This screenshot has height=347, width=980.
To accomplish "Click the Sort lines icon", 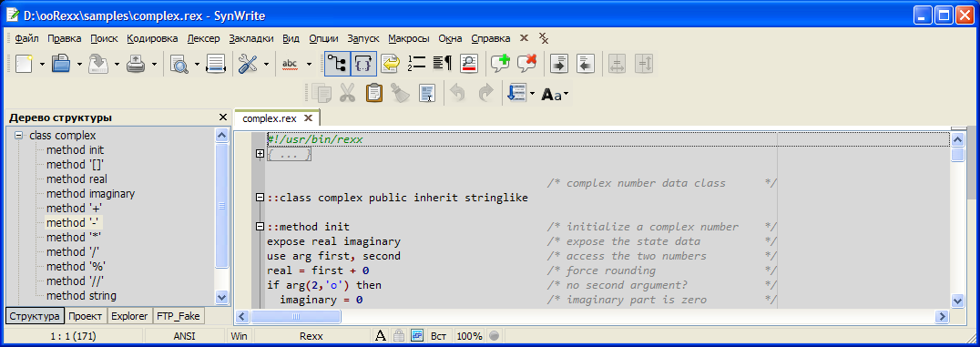I will 516,94.
